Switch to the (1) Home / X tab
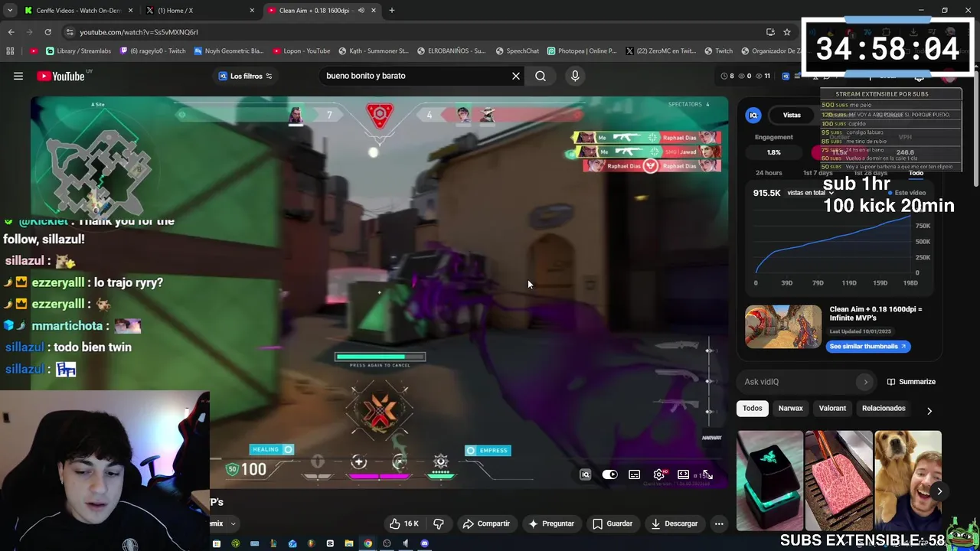 click(x=200, y=11)
